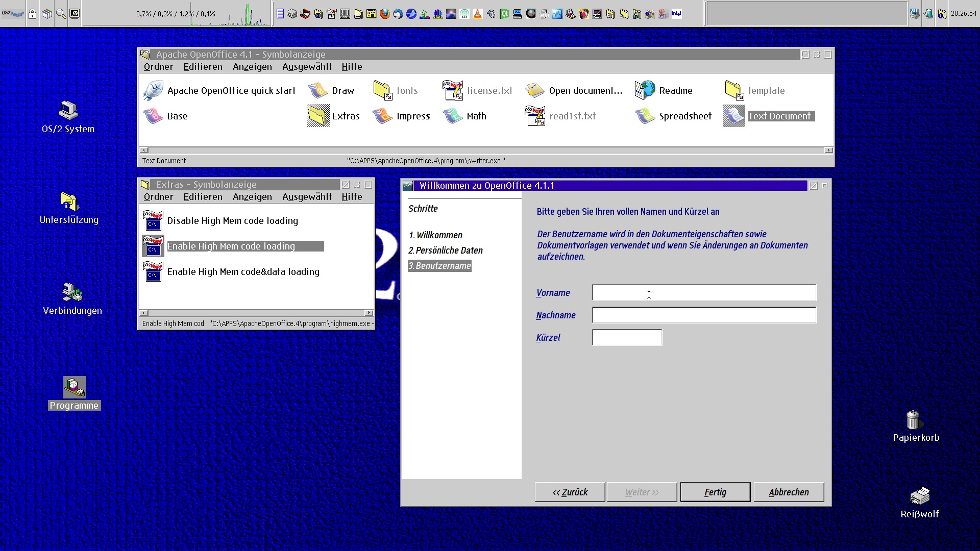Open the license.txt file icon

pos(452,90)
